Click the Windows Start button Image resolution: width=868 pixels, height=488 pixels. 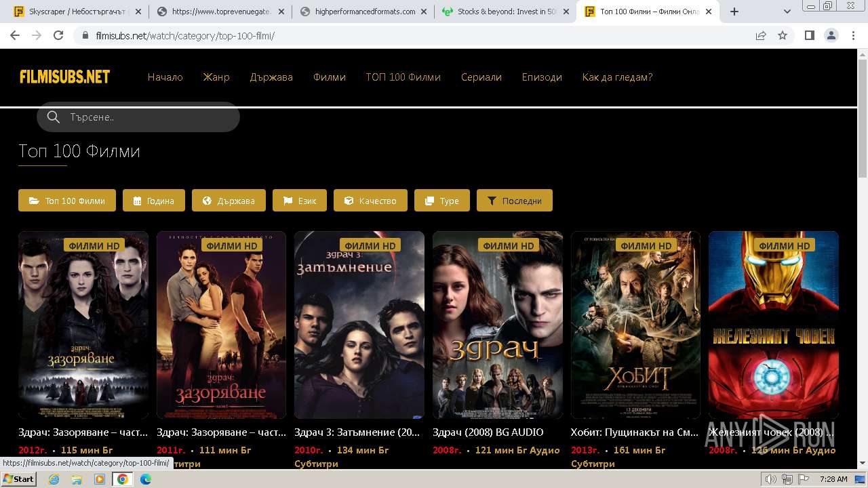[x=19, y=479]
